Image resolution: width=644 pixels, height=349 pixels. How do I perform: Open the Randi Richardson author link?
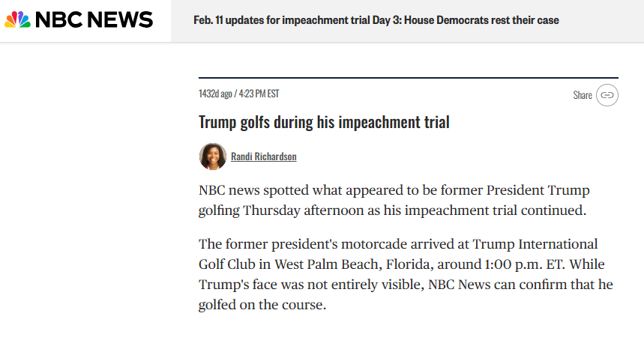(x=263, y=157)
